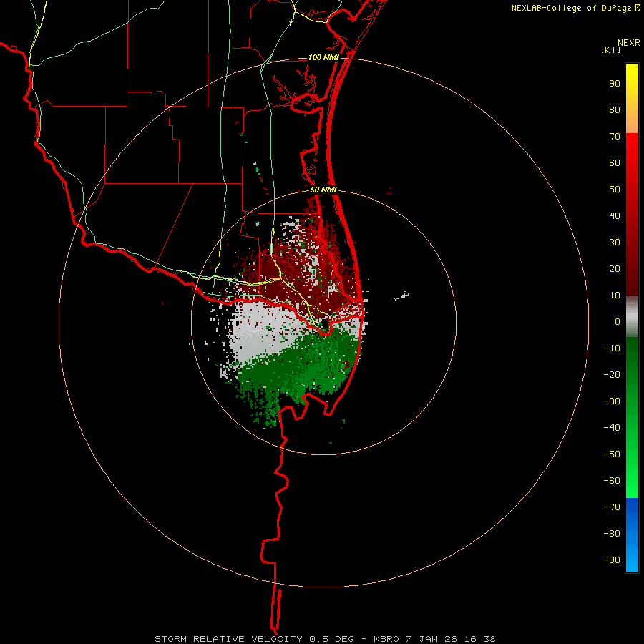Select the positive 90 knot scale label
Image resolution: width=644 pixels, height=644 pixels.
[x=615, y=84]
